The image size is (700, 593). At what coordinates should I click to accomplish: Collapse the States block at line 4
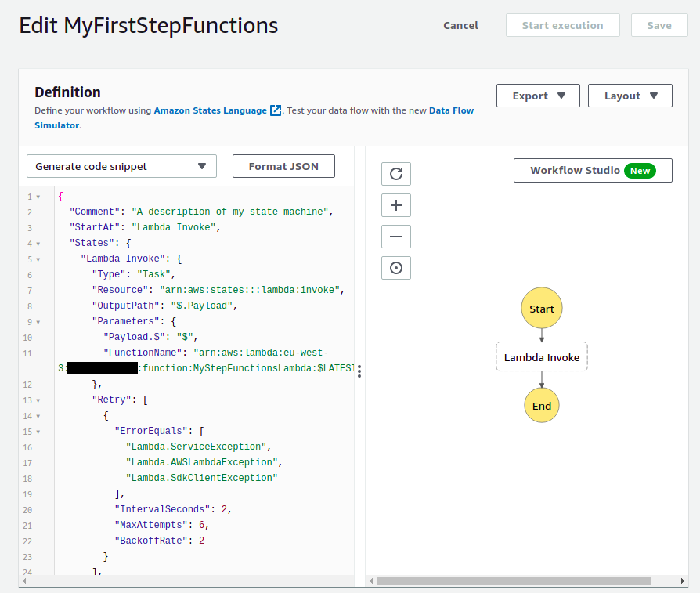coord(38,244)
